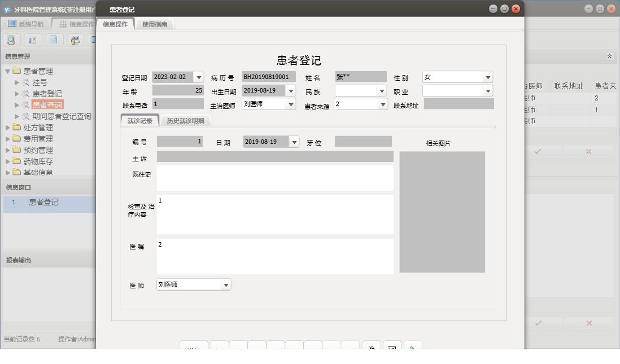Open the report list toolbar icon
The height and width of the screenshot is (364, 620).
(x=32, y=40)
